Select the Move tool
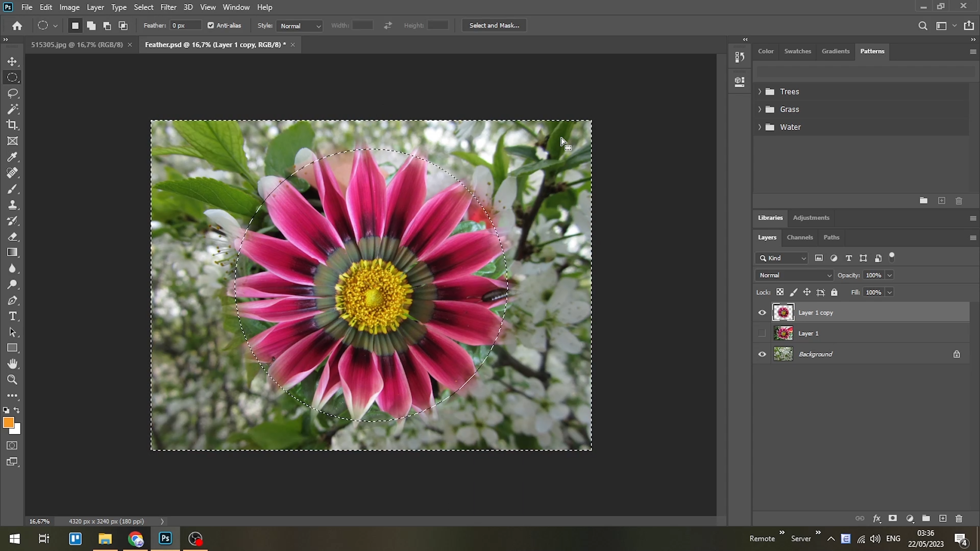The height and width of the screenshot is (551, 980). (12, 61)
